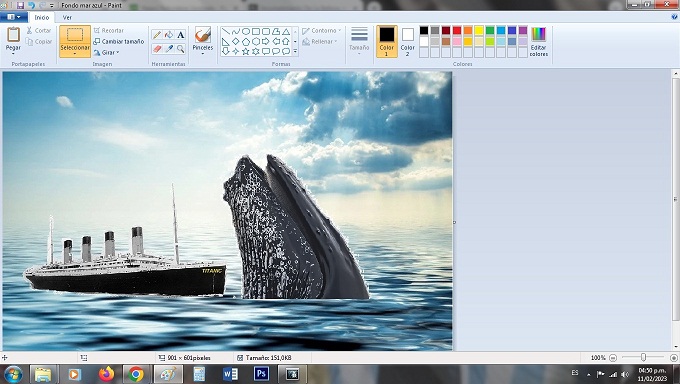The height and width of the screenshot is (384, 680).
Task: Activate Color 1 swatch selector
Action: [x=386, y=41]
